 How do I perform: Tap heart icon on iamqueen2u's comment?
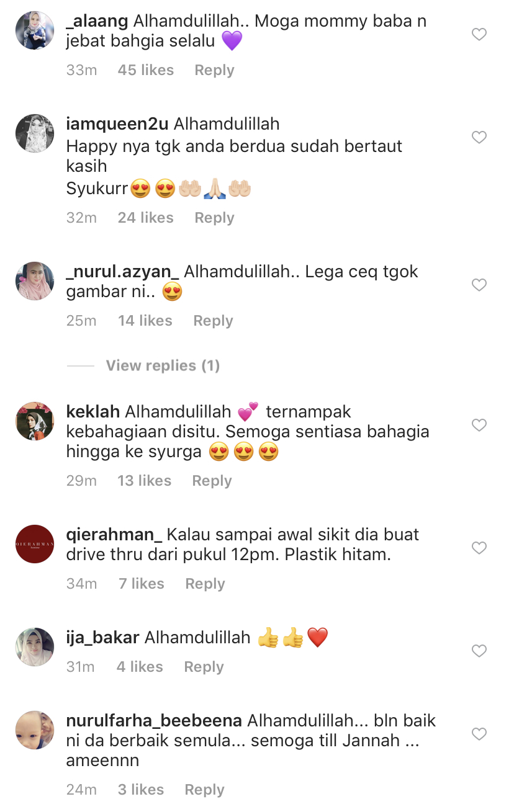tap(479, 137)
